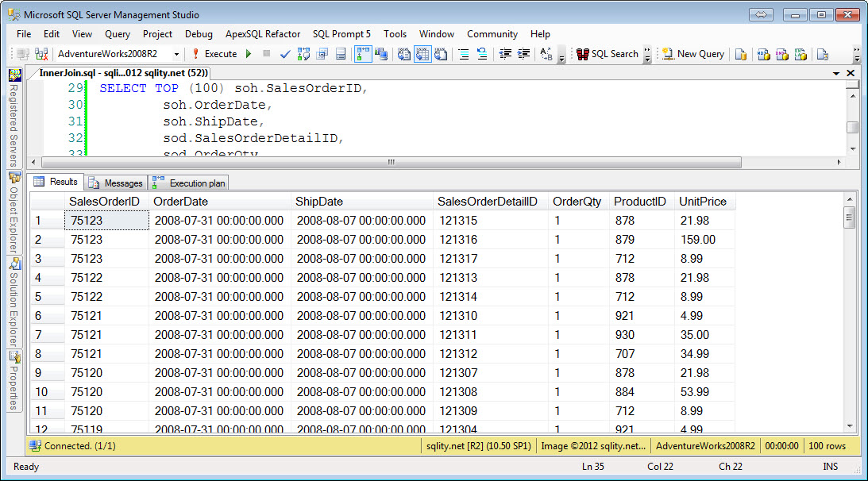Open the Query menu
The image size is (868, 481).
(x=118, y=34)
